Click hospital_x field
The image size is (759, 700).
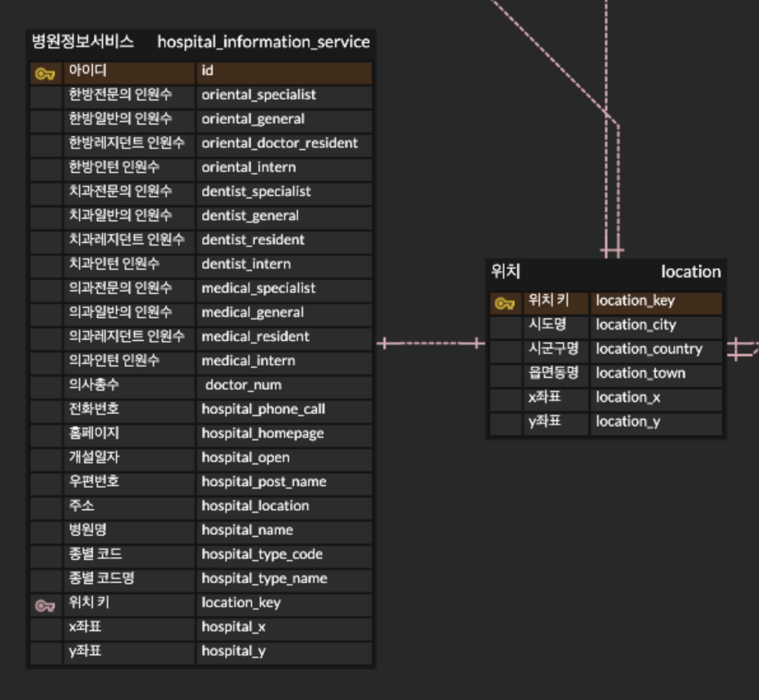tap(284, 629)
